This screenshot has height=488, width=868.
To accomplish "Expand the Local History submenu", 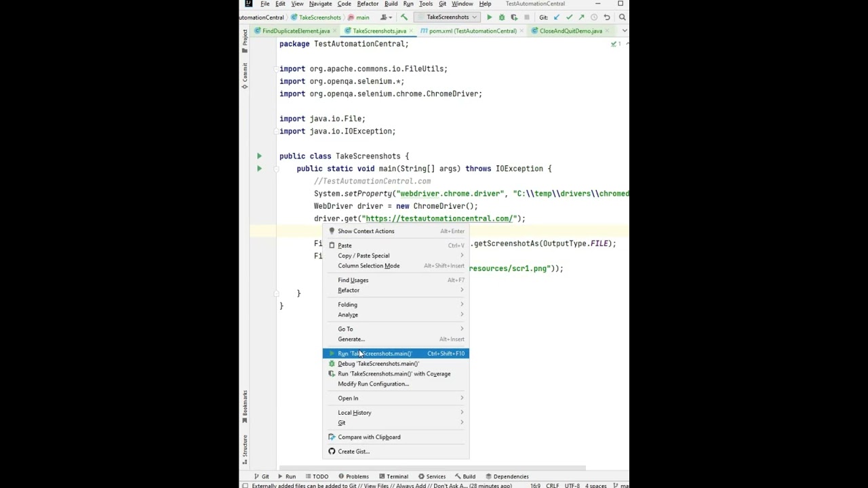I will 395,412.
